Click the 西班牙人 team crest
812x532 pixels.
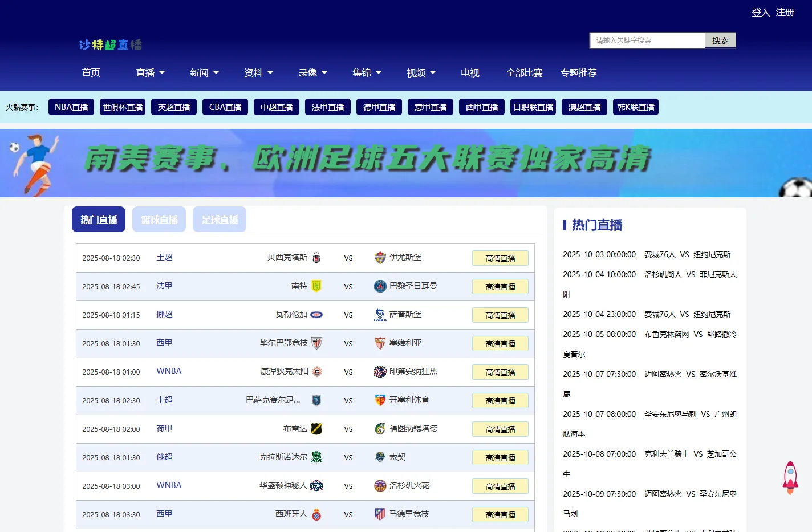click(316, 514)
